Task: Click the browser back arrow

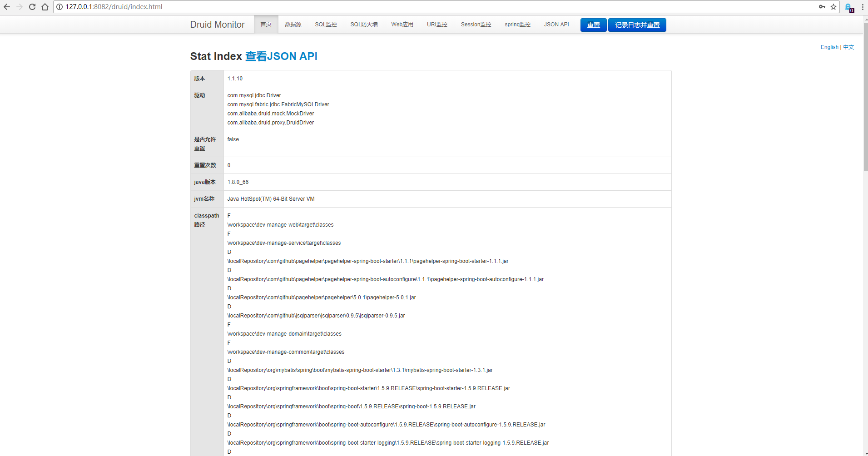Action: [7, 7]
